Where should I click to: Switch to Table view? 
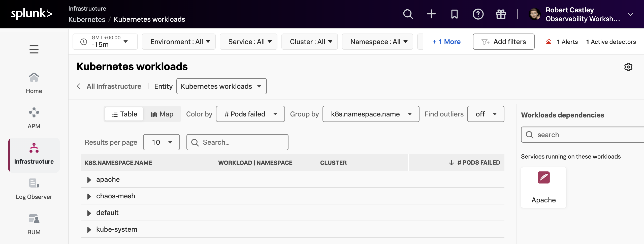tap(124, 114)
